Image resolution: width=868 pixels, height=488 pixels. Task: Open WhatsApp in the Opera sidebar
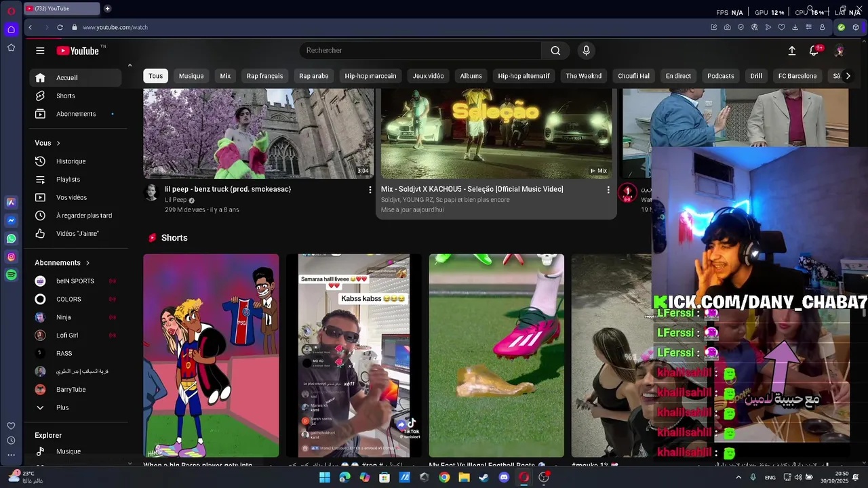[x=11, y=239]
